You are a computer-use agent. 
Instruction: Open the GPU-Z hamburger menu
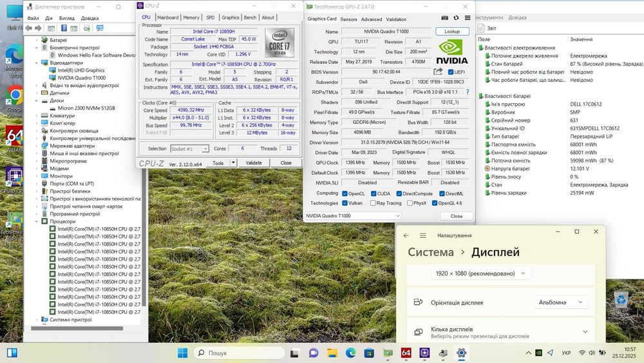pos(468,18)
